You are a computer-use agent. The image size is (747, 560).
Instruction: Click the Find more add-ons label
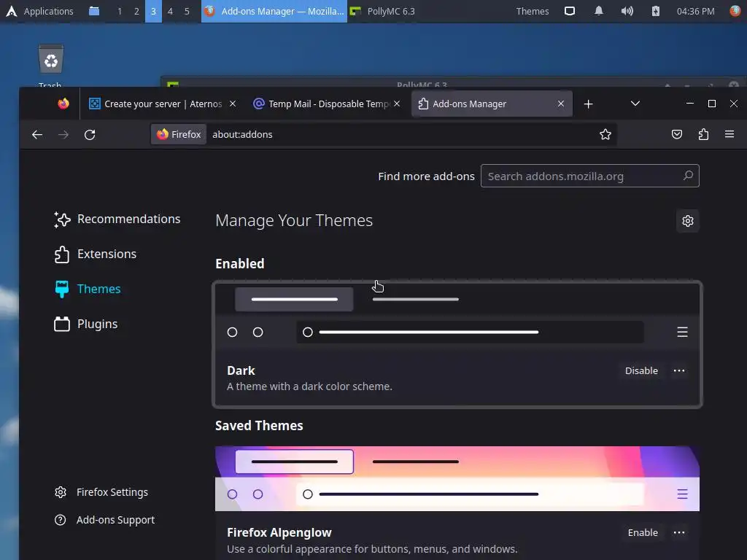pyautogui.click(x=426, y=176)
